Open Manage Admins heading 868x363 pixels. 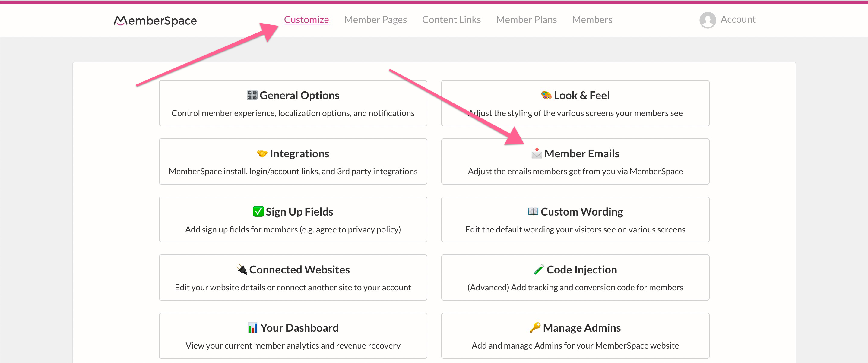[x=581, y=328]
